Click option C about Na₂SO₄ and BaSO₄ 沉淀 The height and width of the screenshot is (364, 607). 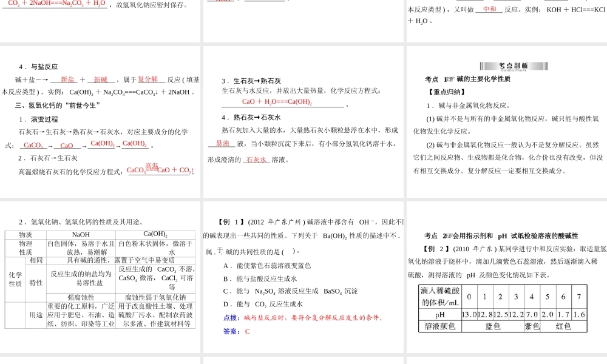point(290,291)
